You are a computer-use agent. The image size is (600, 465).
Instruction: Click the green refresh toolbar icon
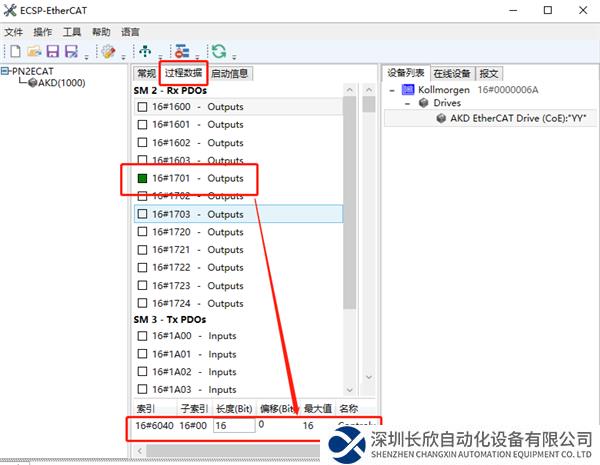pos(218,51)
